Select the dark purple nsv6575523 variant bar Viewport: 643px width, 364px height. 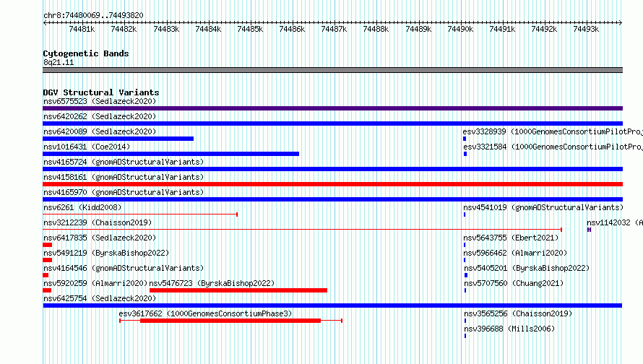(332, 108)
